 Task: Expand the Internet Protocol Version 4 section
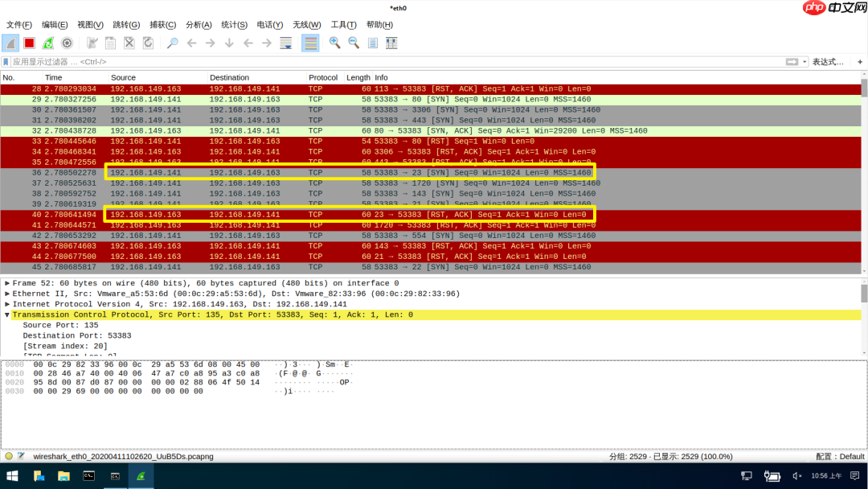click(8, 303)
